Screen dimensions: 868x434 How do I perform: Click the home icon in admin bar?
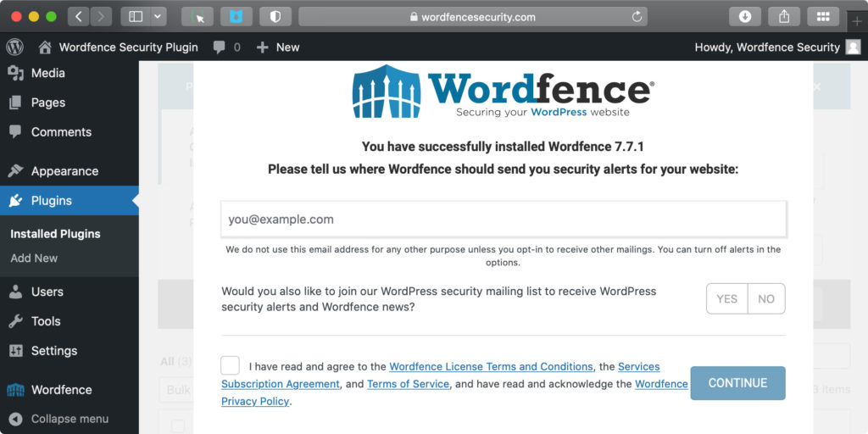click(45, 47)
